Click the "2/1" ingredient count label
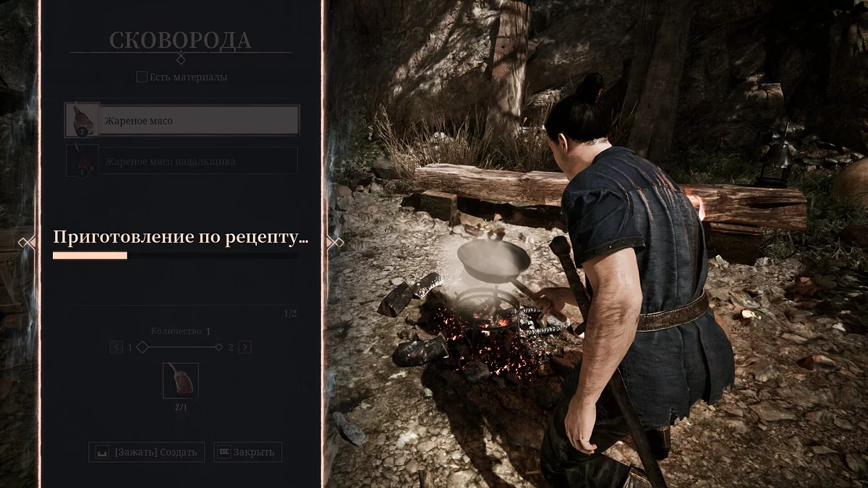Screen dimensions: 868x488 pos(180,408)
